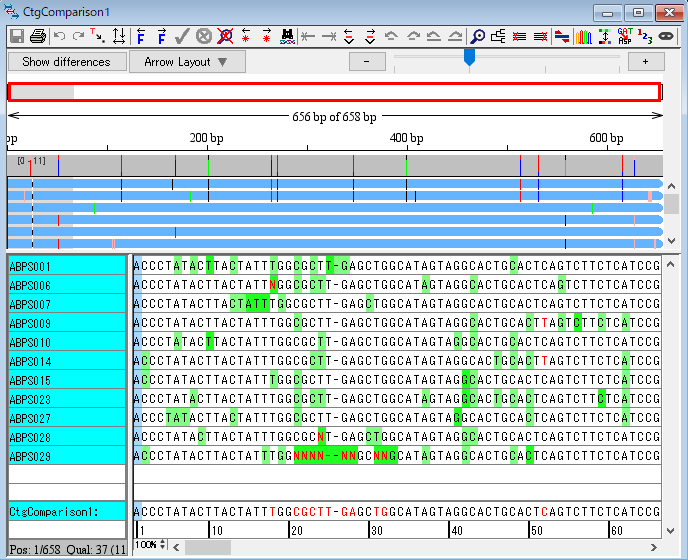Click the chain link icon

pyautogui.click(x=666, y=36)
